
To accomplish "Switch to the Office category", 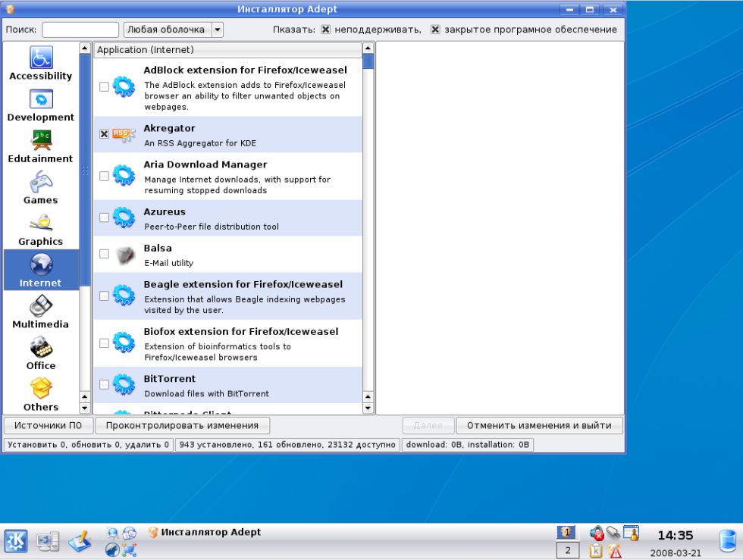I will (x=41, y=354).
